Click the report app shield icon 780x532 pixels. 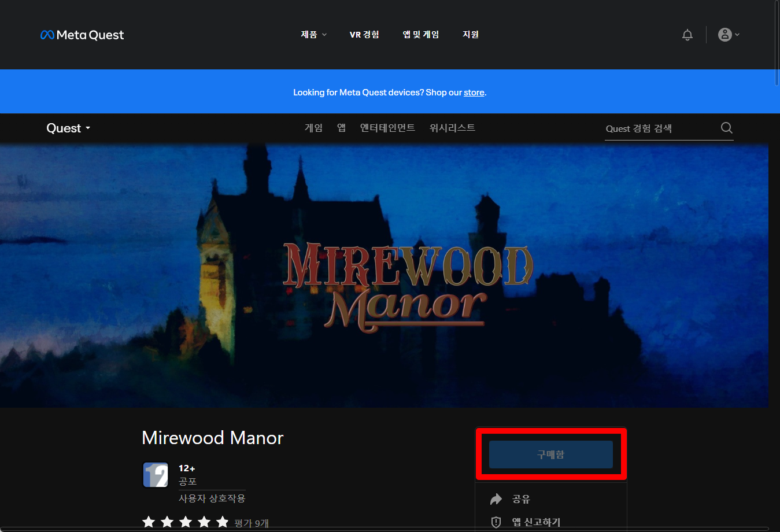click(x=496, y=522)
